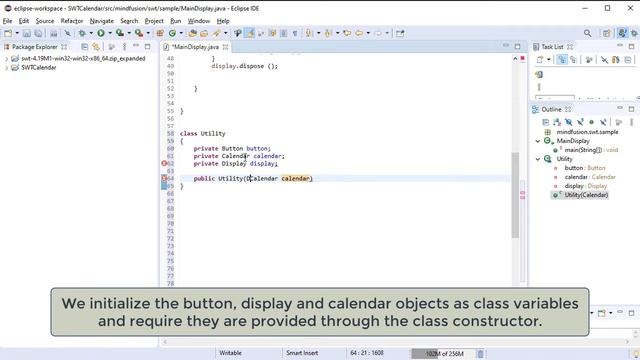Toggle Sort alphabetically in Outline
This screenshot has width=640, height=360.
coord(557,122)
